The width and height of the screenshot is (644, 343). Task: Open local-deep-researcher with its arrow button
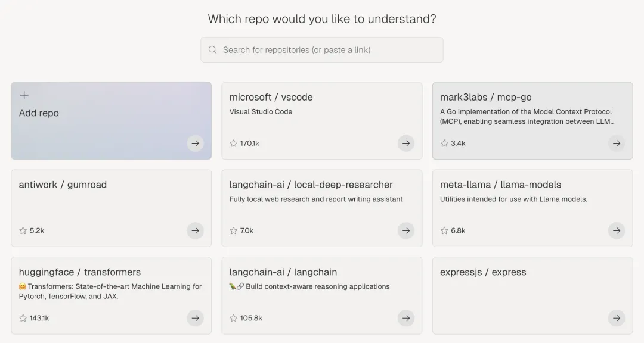406,230
